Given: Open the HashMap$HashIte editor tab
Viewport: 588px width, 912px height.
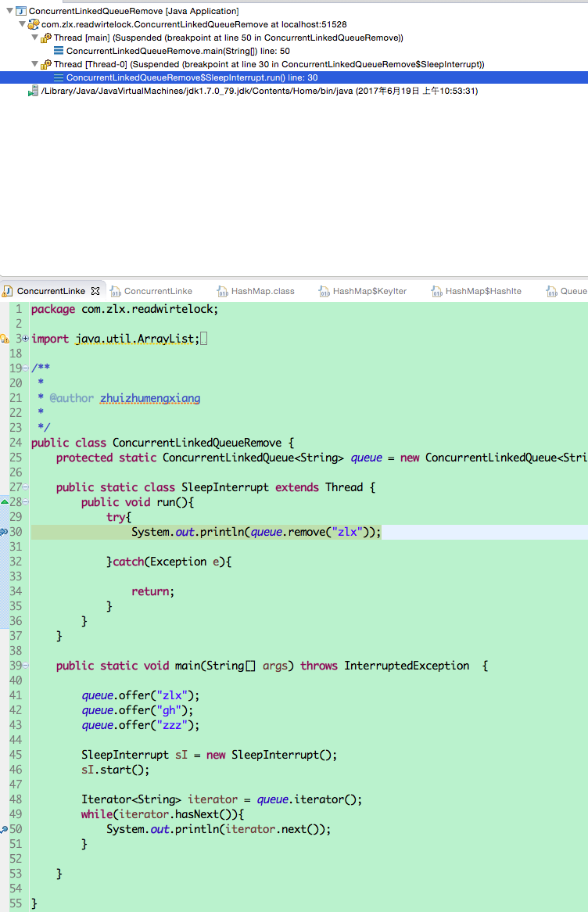Looking at the screenshot, I should 482,291.
